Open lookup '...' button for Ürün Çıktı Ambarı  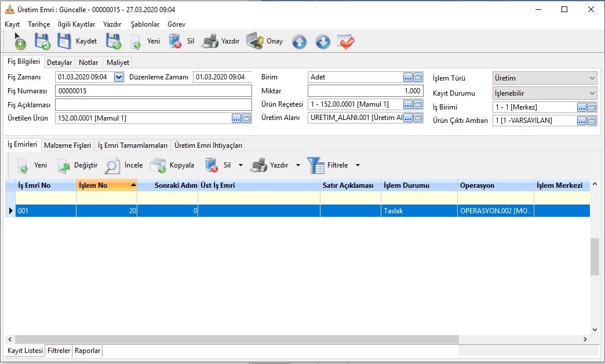[x=581, y=121]
